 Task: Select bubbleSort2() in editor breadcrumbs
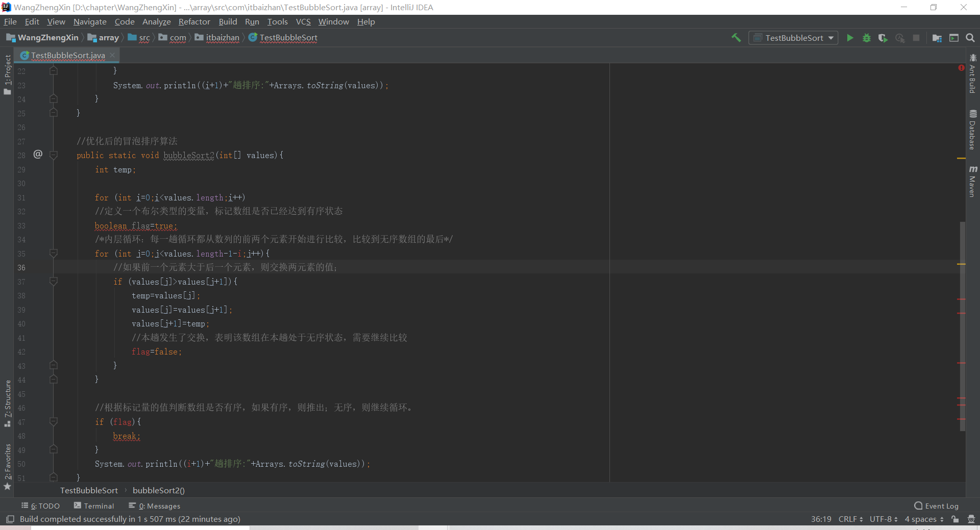pos(158,490)
